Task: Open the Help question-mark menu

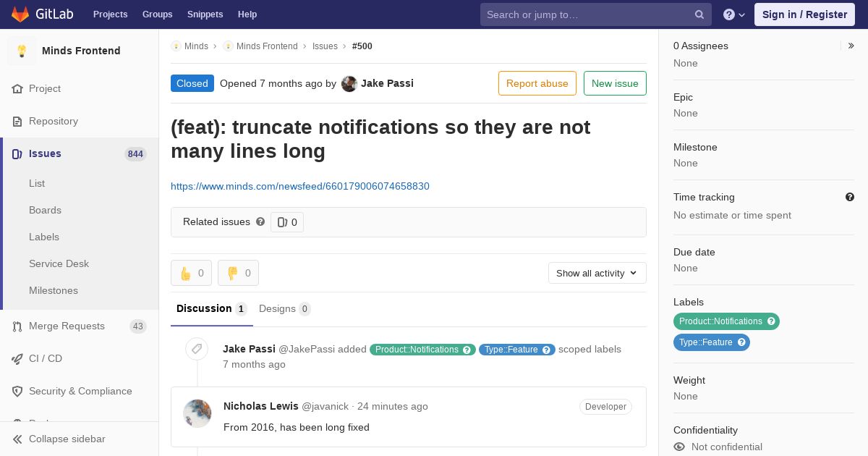Action: (733, 14)
